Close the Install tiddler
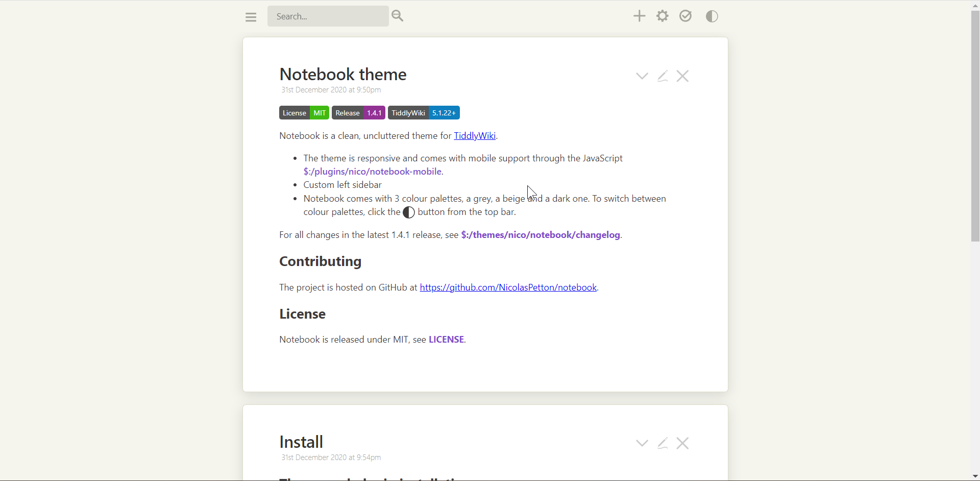This screenshot has width=980, height=481. pyautogui.click(x=683, y=443)
